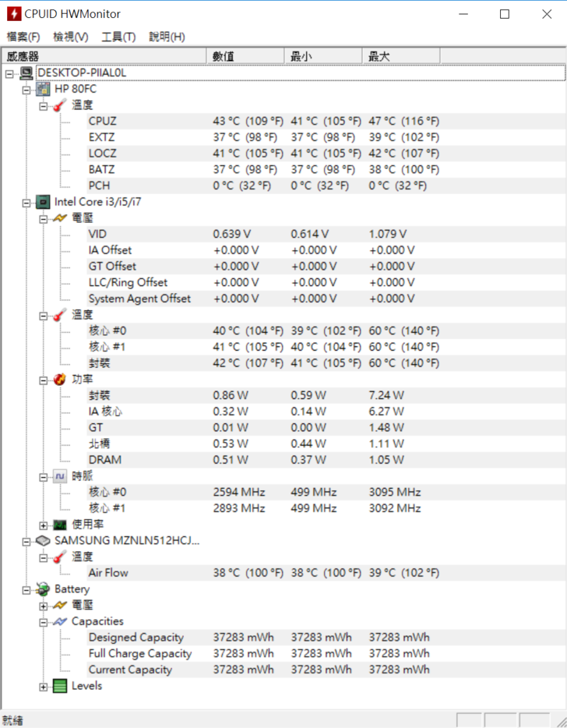Viewport: 567px width, 728px height.
Task: Click the 最大 column header
Action: 401,56
